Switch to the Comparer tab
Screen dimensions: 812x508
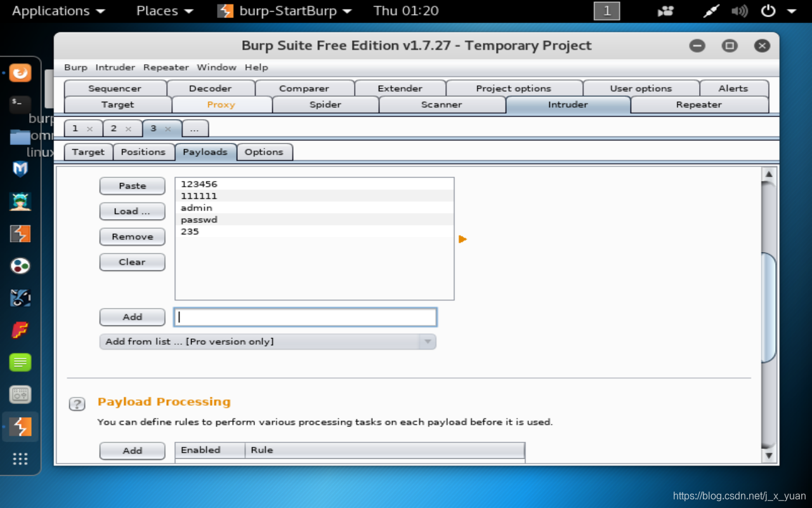tap(304, 88)
